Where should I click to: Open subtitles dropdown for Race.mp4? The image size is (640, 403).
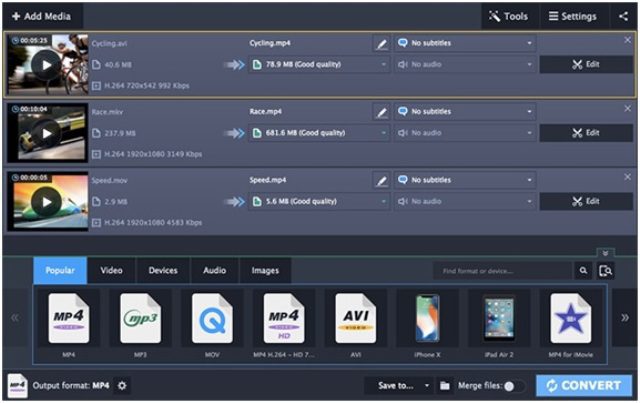pos(465,111)
